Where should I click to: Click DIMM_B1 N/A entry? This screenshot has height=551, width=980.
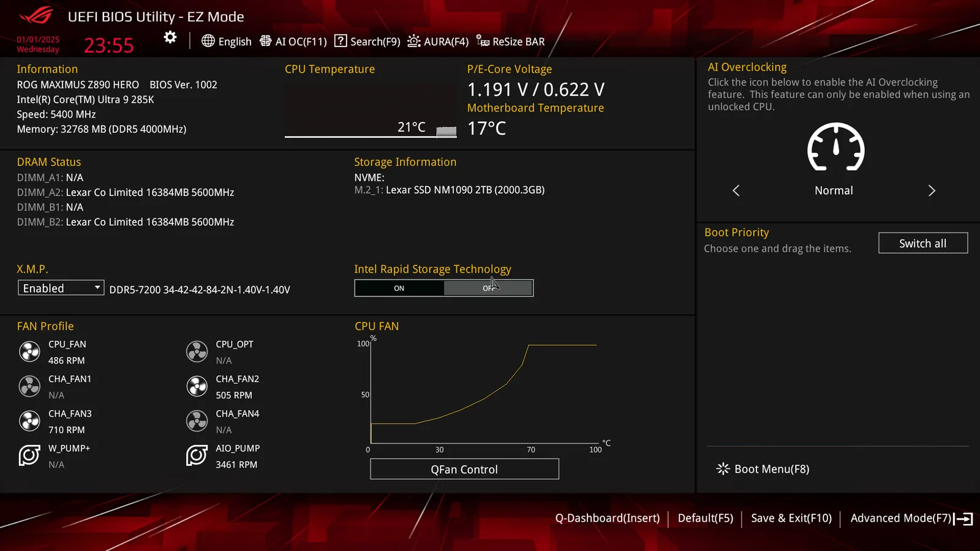[50, 207]
